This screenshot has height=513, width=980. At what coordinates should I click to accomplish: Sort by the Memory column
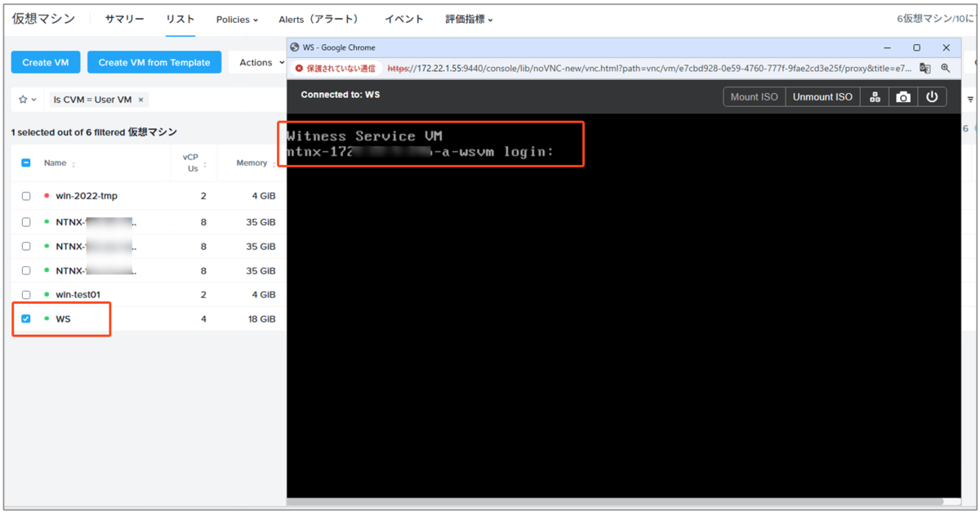point(274,164)
